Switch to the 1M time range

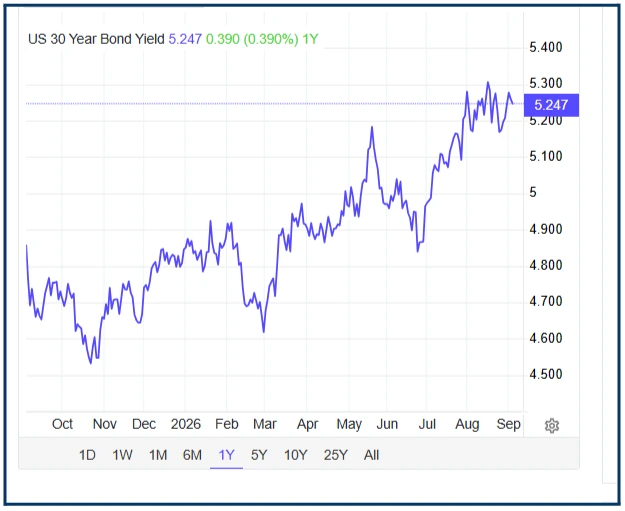coord(158,455)
